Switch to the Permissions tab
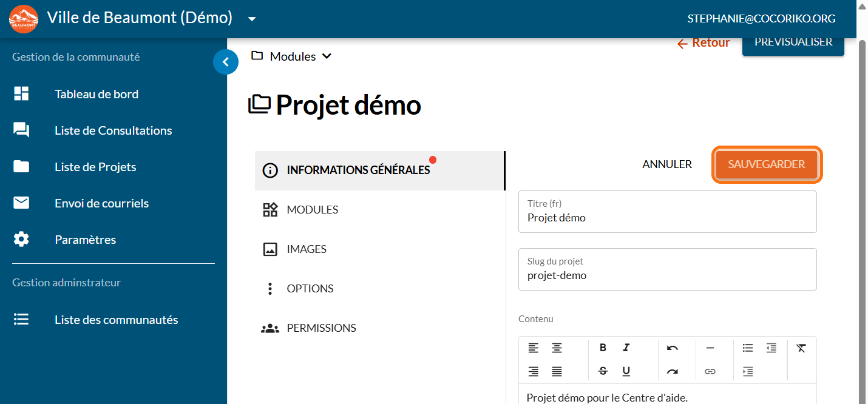868x404 pixels. tap(321, 328)
